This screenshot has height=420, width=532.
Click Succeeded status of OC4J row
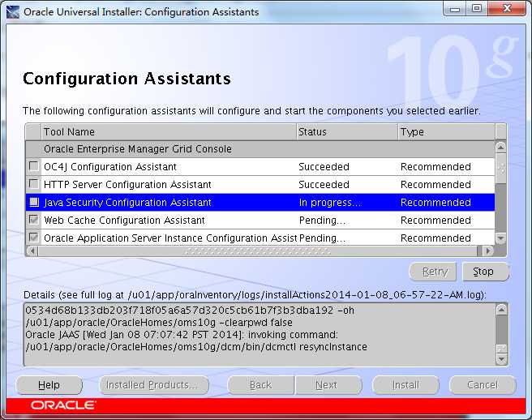pos(324,166)
